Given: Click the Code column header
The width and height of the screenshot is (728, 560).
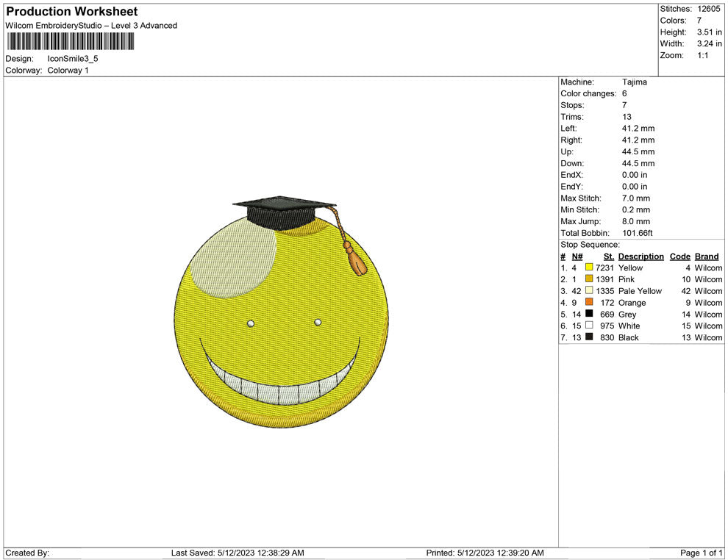Looking at the screenshot, I should tap(680, 256).
